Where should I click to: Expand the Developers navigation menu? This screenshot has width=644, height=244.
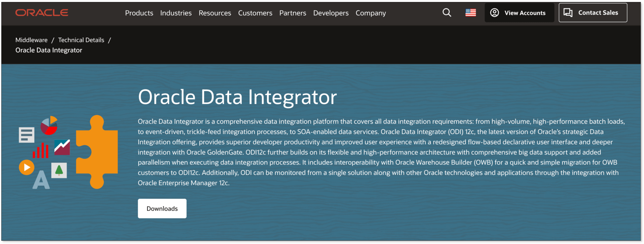[x=331, y=13]
